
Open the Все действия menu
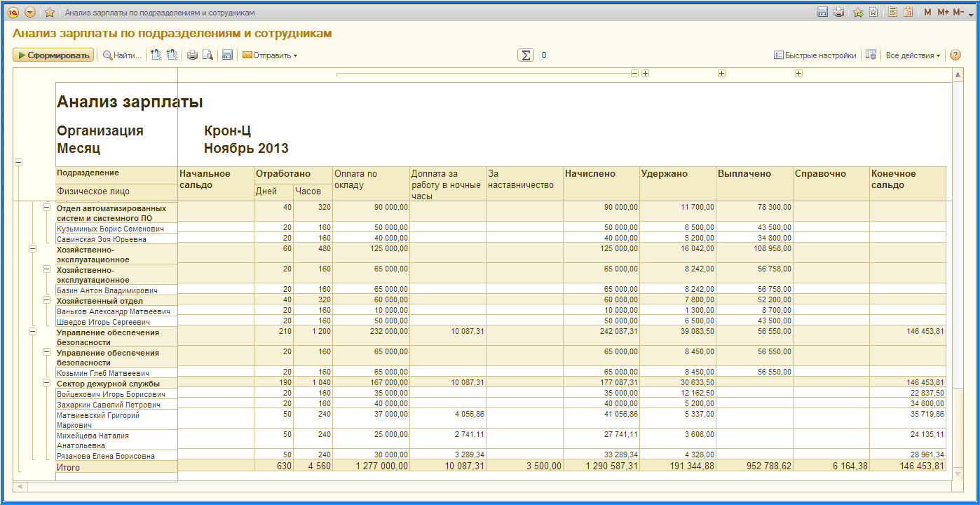[x=913, y=55]
